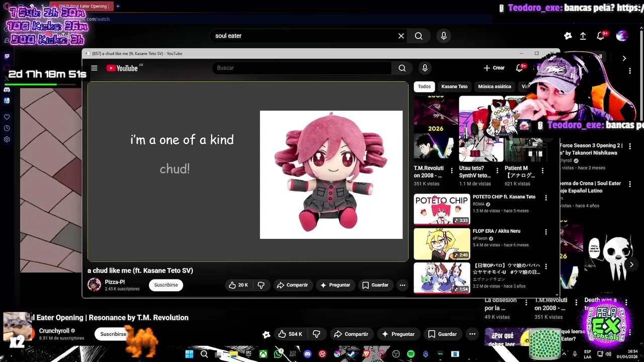Open the Pizza-P! channel avatar
Viewport: 644px width, 362px height.
tap(94, 285)
